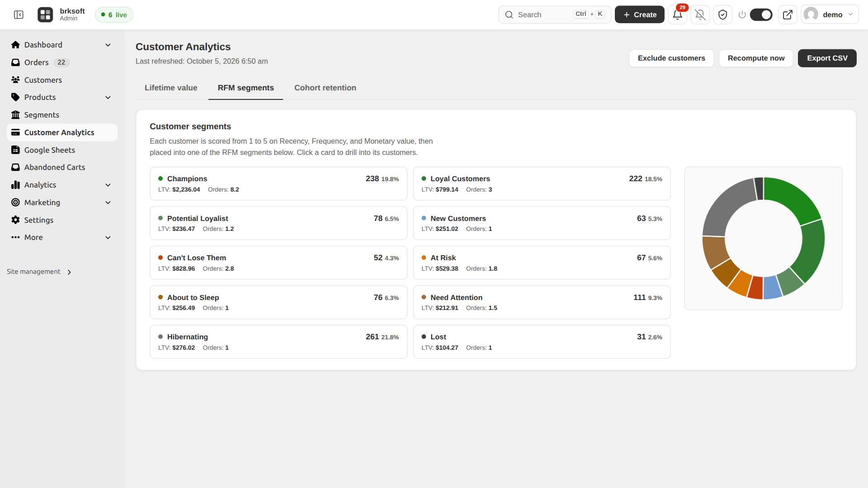868x488 pixels.
Task: Open the Lost segment card
Action: [542, 342]
